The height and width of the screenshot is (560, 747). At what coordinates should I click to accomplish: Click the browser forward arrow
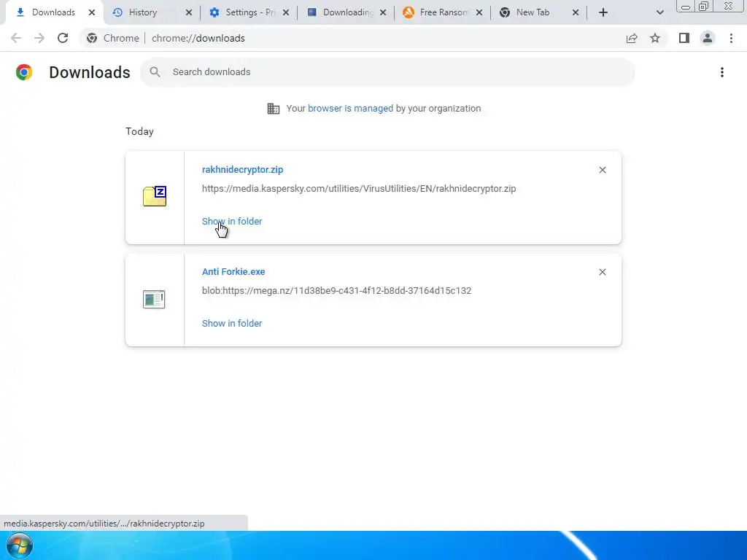click(39, 38)
